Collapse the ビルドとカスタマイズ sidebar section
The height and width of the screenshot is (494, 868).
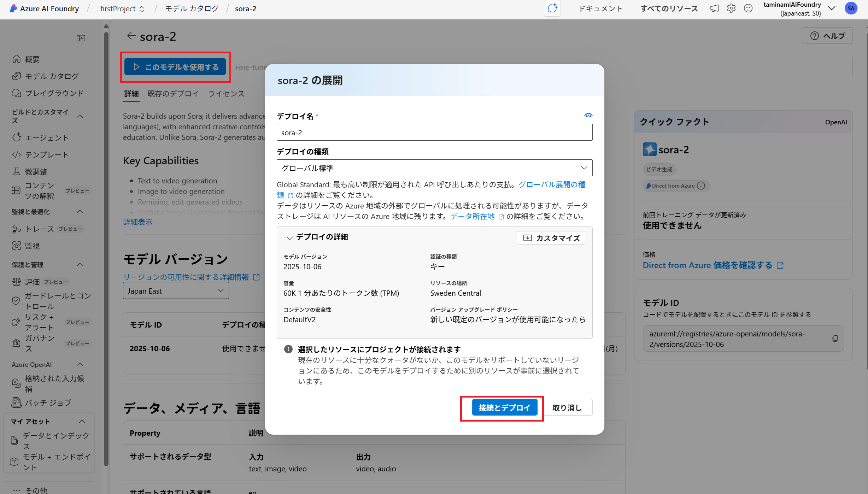coord(80,116)
